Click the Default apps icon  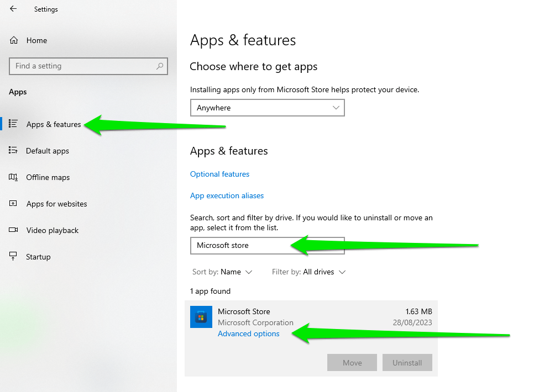(13, 151)
